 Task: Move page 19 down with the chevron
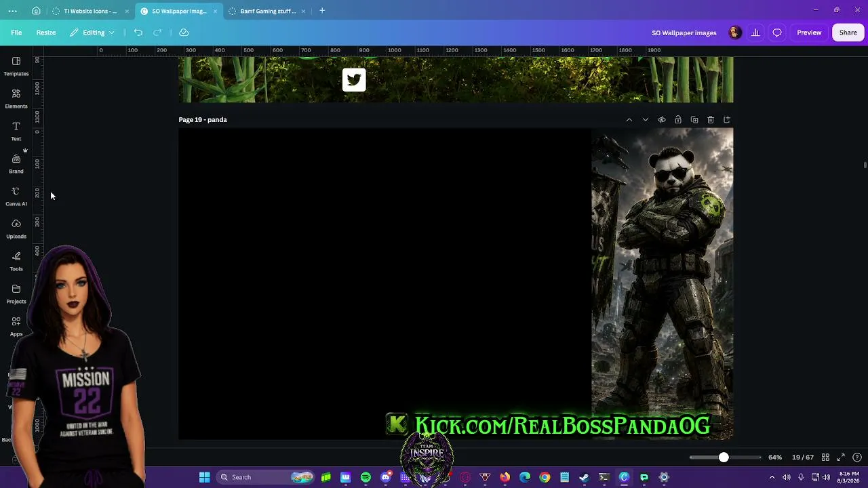[646, 120]
